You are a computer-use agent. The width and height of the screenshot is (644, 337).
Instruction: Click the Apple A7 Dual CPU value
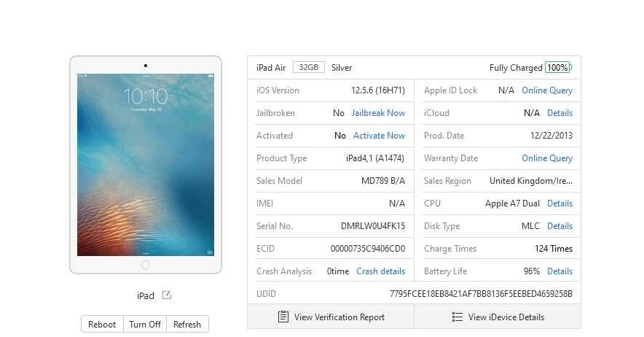(512, 204)
